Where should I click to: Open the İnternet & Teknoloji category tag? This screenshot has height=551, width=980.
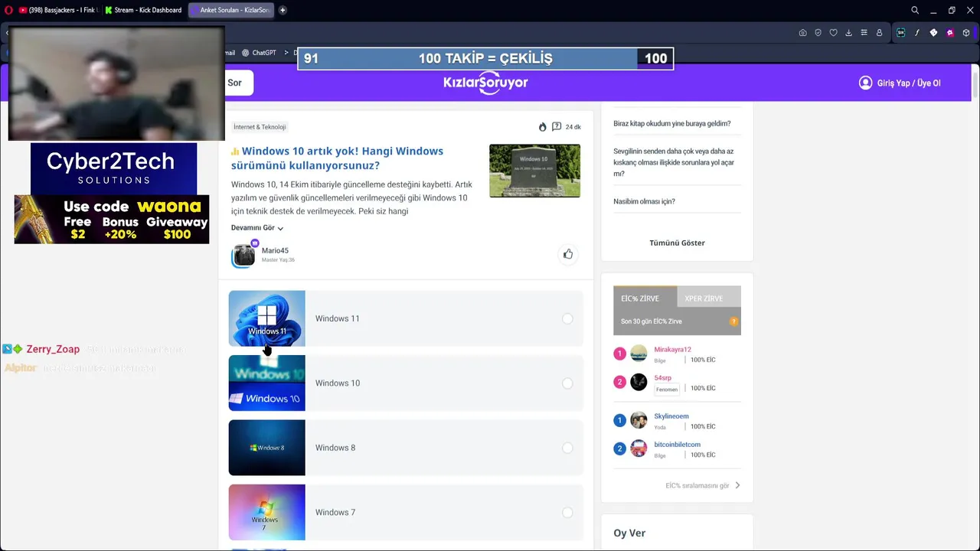[260, 127]
